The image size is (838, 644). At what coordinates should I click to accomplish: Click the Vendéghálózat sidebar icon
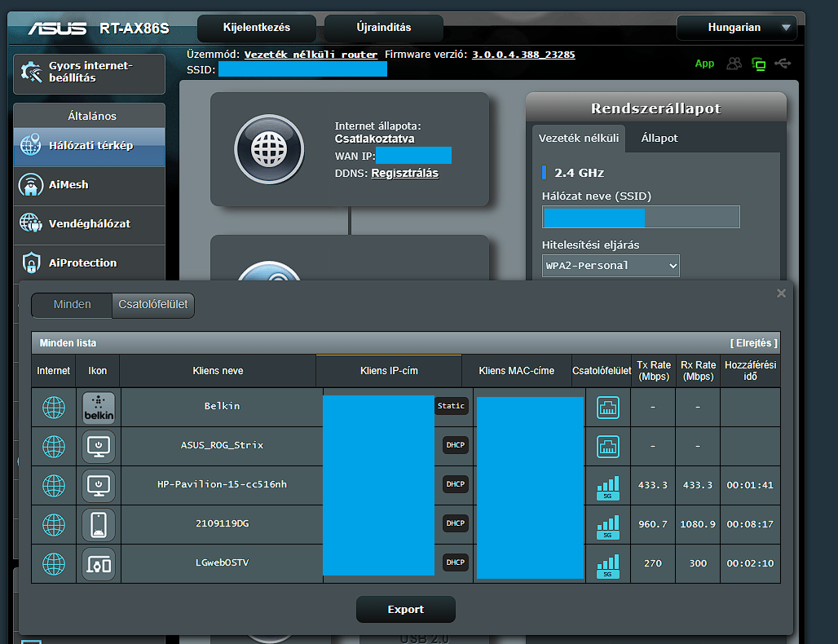coord(30,223)
